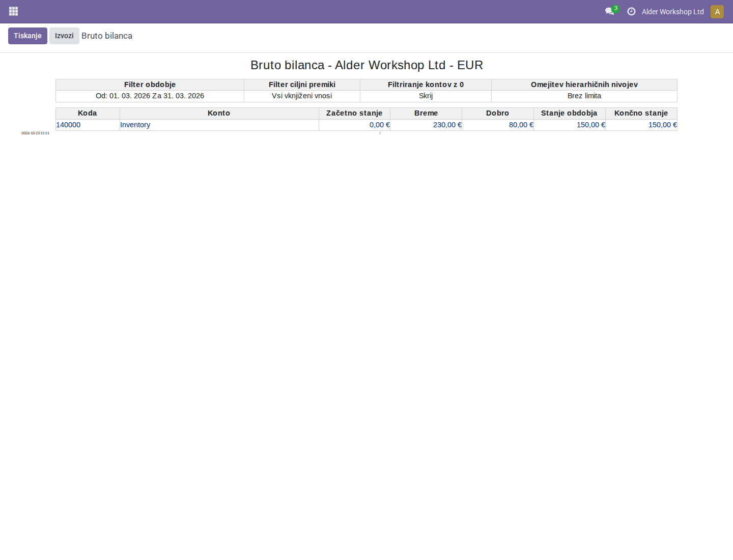Click the Brez limita value

[x=584, y=96]
